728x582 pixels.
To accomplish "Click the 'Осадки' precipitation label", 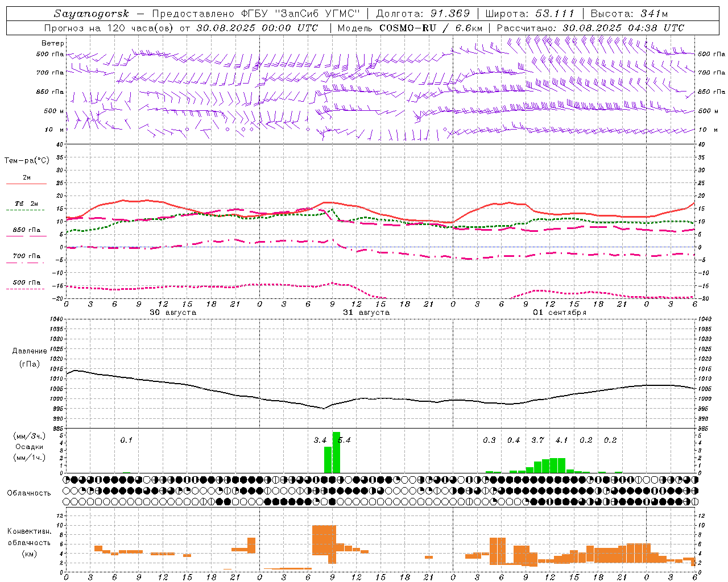I will click(30, 447).
